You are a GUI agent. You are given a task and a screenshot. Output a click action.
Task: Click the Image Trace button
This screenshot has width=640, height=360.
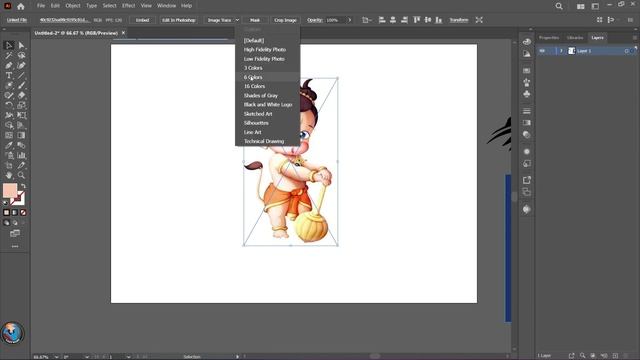point(219,20)
